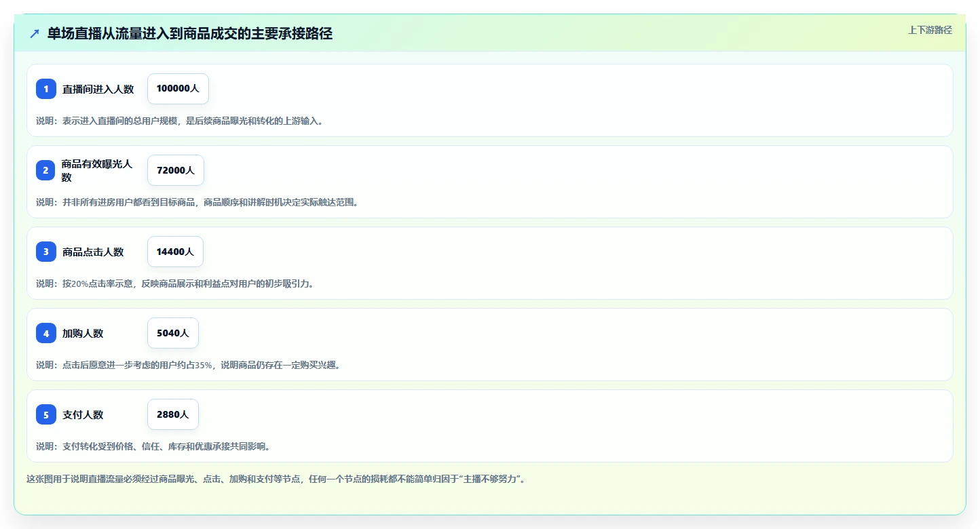Click the footer note starting 这张图用于说明直播流量

[x=276, y=479]
